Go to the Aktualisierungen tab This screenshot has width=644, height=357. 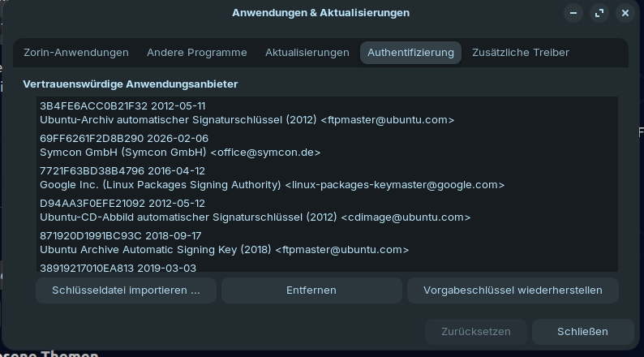[307, 53]
